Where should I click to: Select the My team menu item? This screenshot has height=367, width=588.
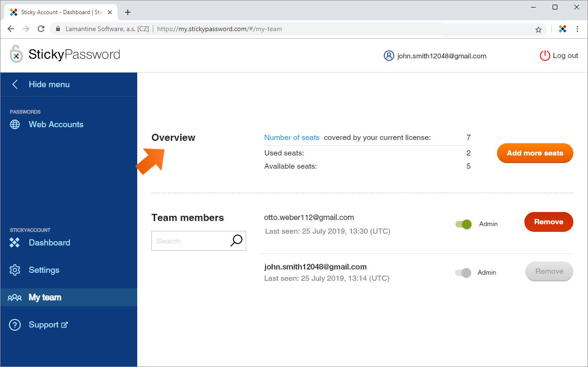[69, 297]
